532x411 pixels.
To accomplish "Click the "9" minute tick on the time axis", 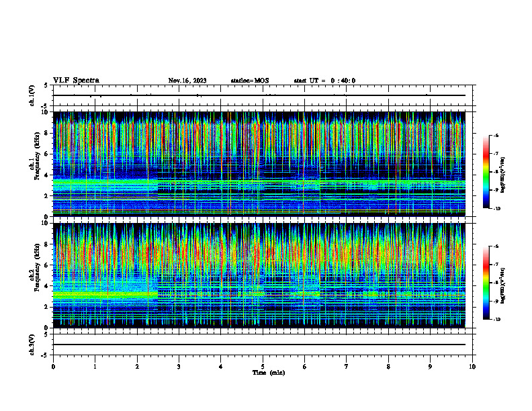I will coord(430,367).
